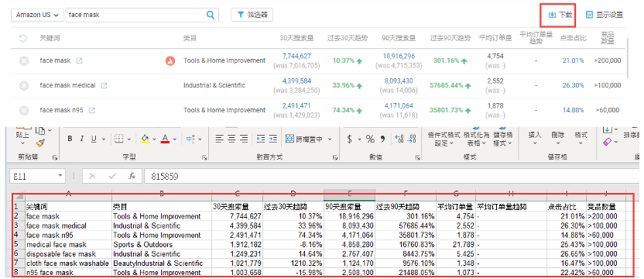Click 跨欄置中 merge and center
This screenshot has height=279, width=644.
(303, 139)
